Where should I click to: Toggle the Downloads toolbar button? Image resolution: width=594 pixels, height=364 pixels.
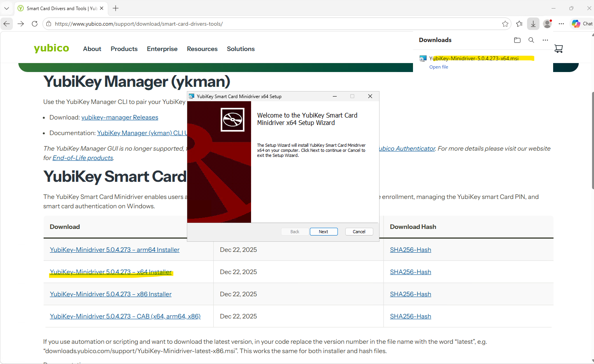tap(533, 24)
